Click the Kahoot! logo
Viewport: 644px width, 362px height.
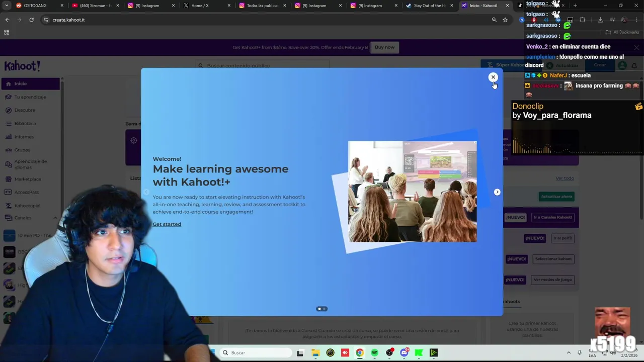[x=22, y=66]
